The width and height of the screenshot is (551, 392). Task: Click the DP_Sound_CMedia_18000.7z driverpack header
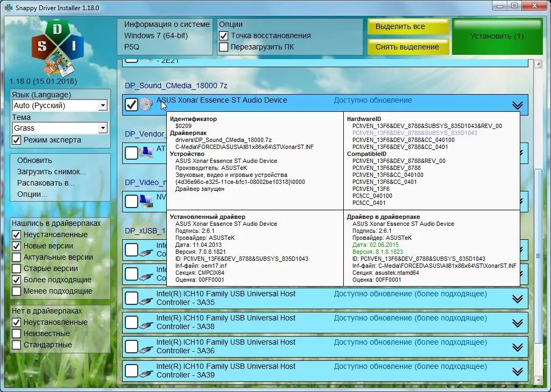click(176, 85)
